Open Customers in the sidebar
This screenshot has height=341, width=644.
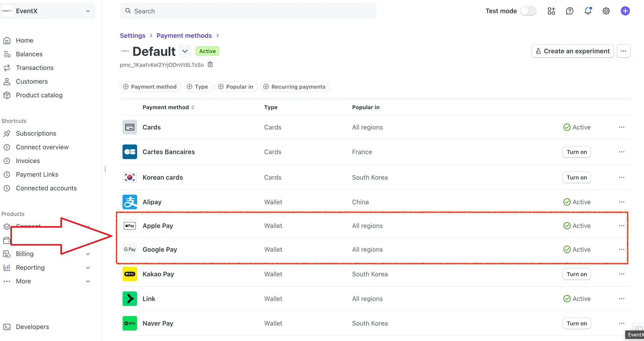pyautogui.click(x=32, y=82)
